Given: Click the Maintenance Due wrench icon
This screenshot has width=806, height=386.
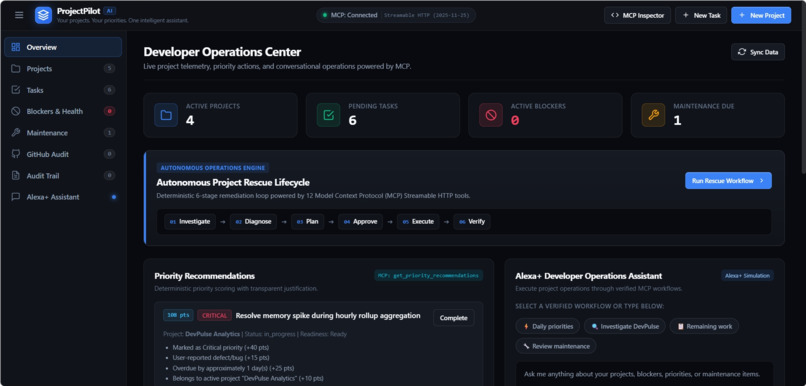Looking at the screenshot, I should 653,115.
